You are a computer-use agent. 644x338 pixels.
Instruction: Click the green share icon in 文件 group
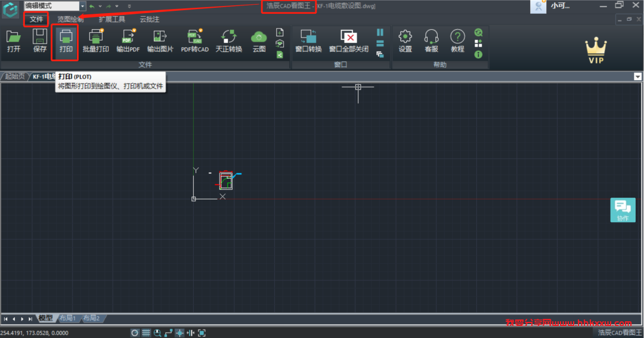[x=280, y=55]
